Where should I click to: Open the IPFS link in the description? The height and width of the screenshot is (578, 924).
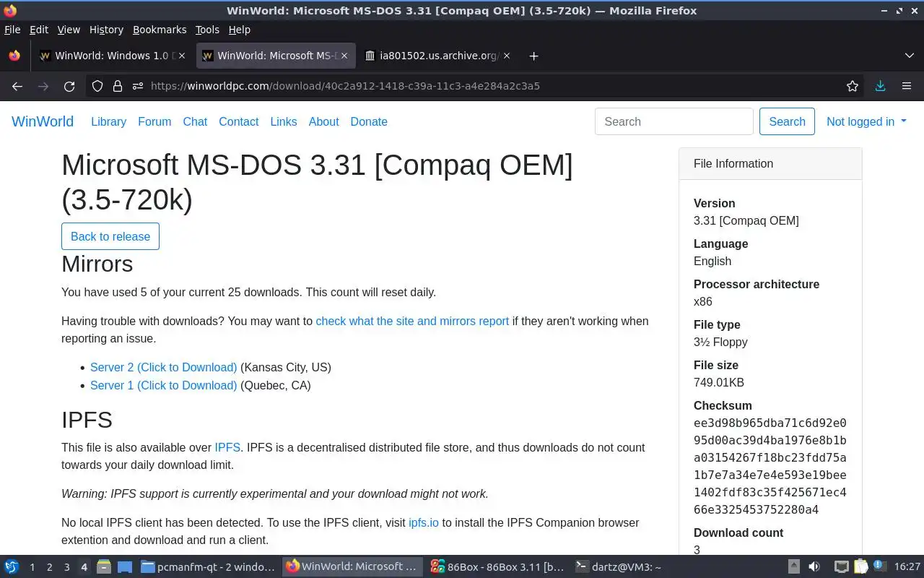227,447
